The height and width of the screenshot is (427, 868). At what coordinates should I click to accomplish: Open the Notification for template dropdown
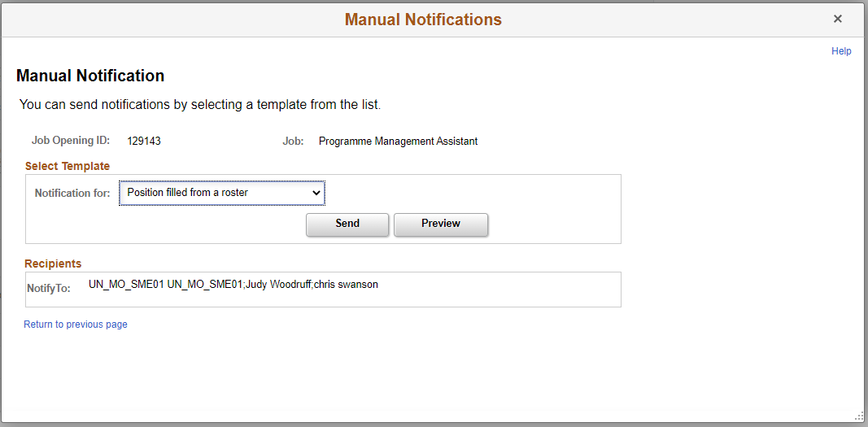(x=222, y=193)
